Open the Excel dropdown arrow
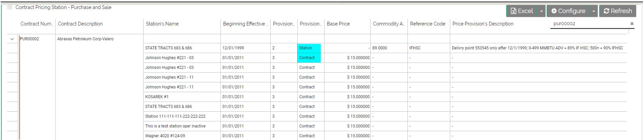Screen dimensions: 644x140 542,11
